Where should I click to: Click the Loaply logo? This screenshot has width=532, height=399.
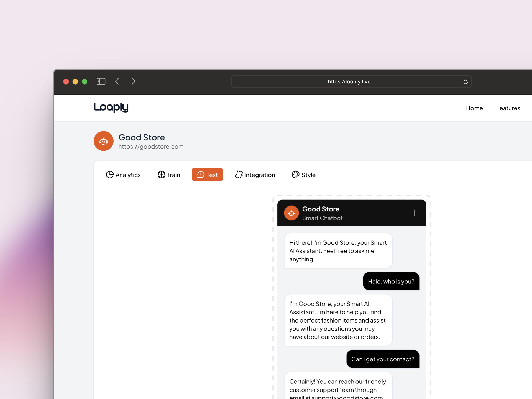click(111, 107)
